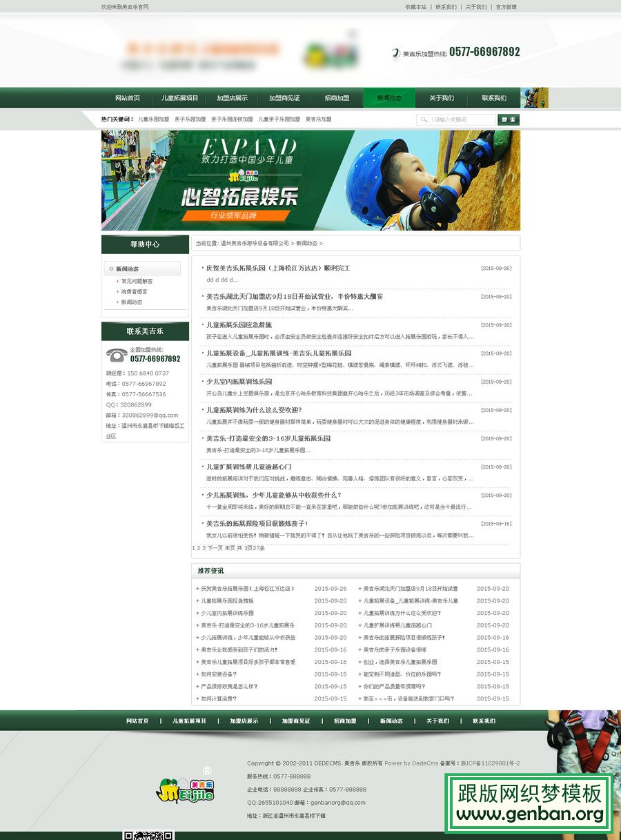
Task: Click 儿童拓展项目 in the footer navigation
Action: tap(189, 721)
